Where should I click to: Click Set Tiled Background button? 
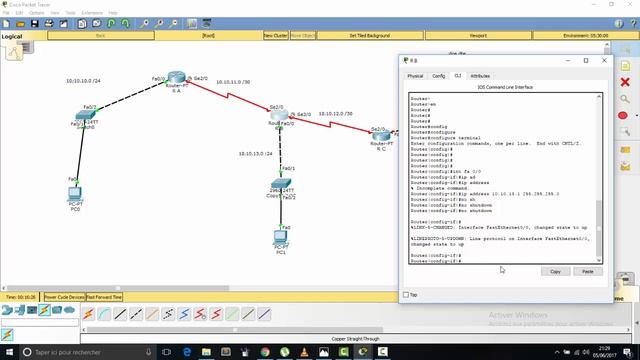[370, 36]
